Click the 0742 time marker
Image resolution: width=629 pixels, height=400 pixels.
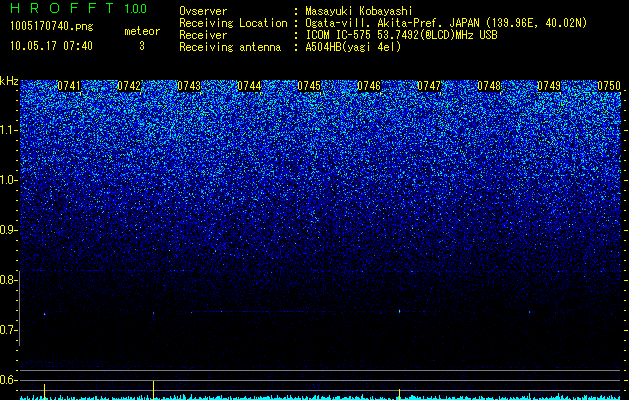tap(129, 86)
